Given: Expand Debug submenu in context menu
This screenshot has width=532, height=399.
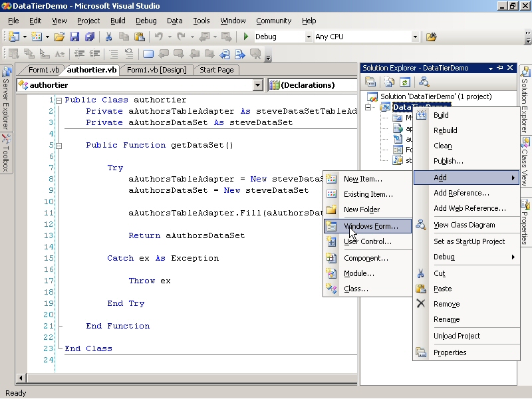Looking at the screenshot, I should click(x=467, y=257).
